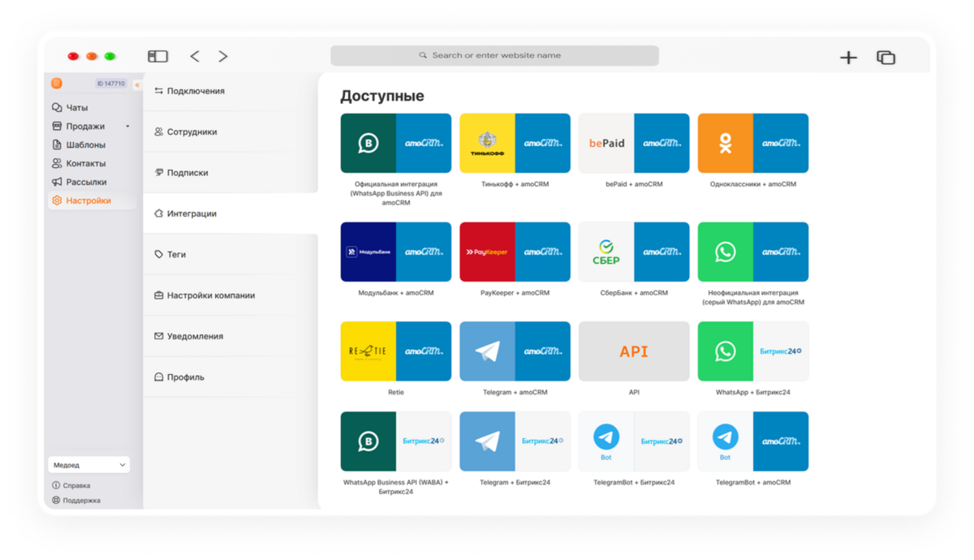
Task: Click the Настройки компании briefcase icon
Action: pyautogui.click(x=159, y=295)
